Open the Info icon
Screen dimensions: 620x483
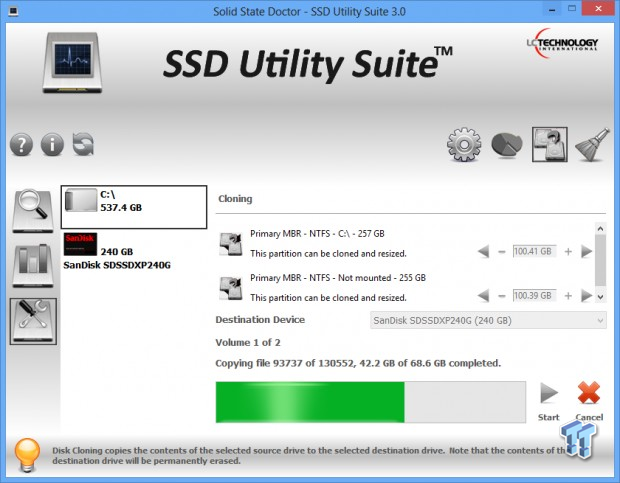click(52, 144)
